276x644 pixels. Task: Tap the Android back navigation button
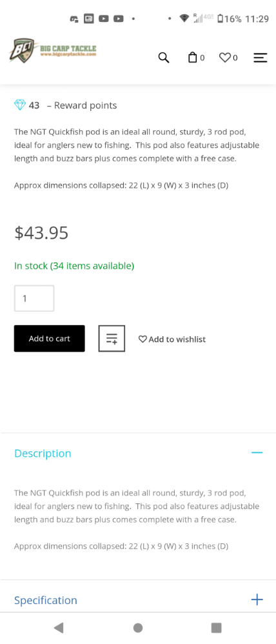pyautogui.click(x=58, y=627)
